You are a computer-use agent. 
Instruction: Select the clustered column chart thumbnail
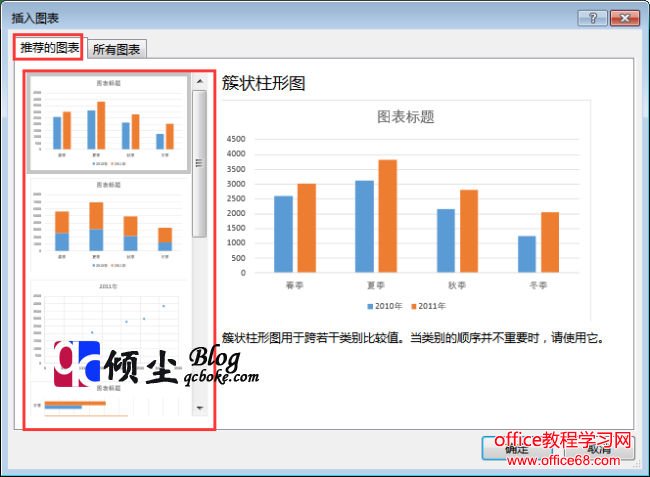coord(108,123)
